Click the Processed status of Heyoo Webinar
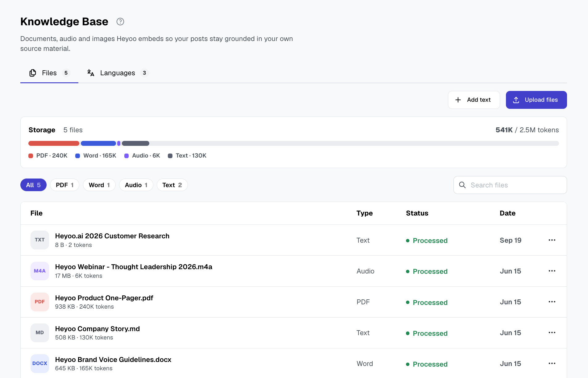Image resolution: width=588 pixels, height=378 pixels. [427, 271]
